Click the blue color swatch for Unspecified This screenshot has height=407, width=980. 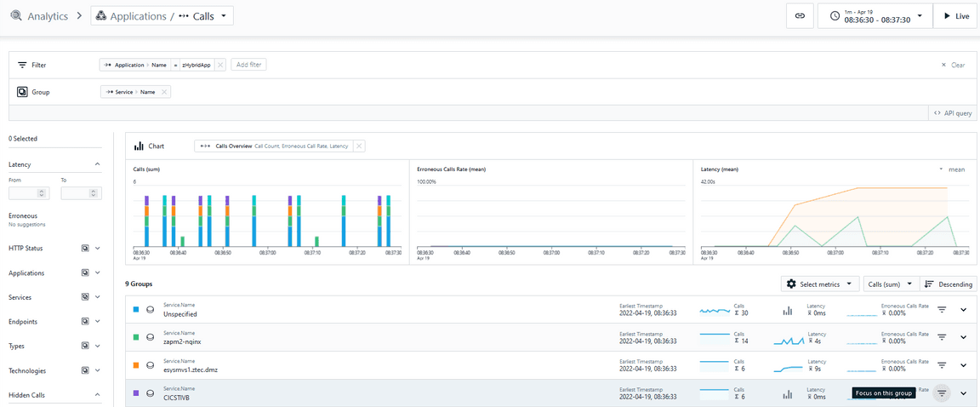tap(136, 309)
